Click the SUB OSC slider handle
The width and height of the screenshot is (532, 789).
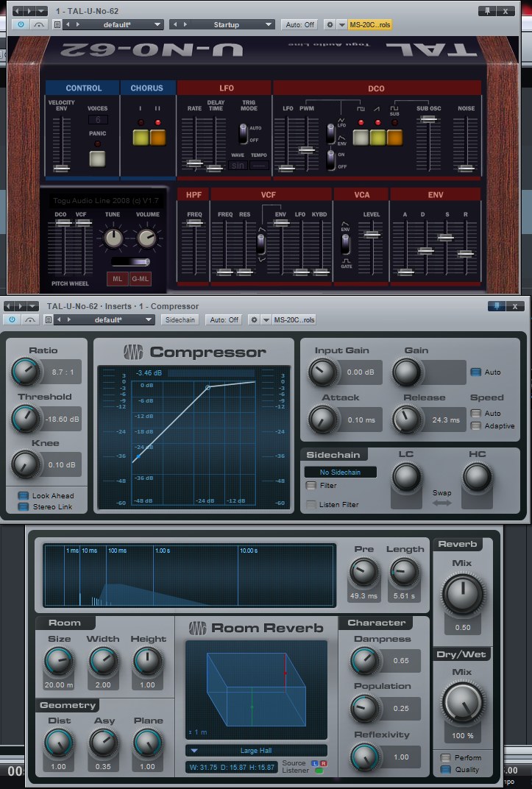[428, 119]
